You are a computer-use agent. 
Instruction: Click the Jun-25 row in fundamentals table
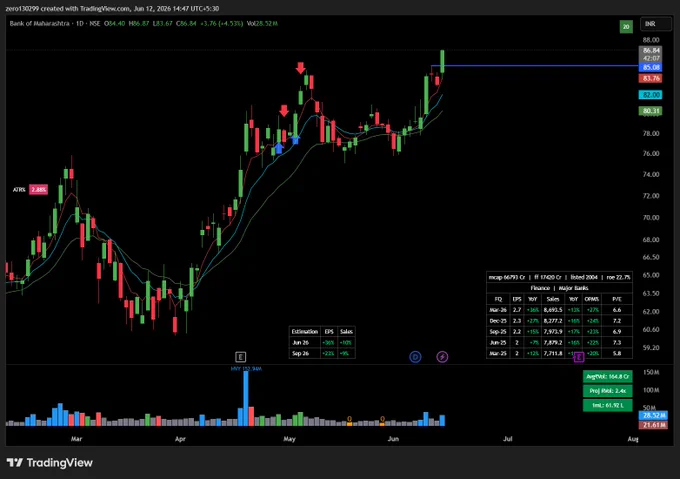click(559, 342)
